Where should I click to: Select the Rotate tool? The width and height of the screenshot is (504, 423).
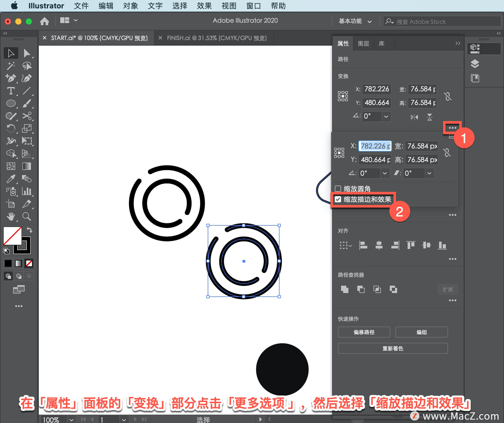pos(11,130)
